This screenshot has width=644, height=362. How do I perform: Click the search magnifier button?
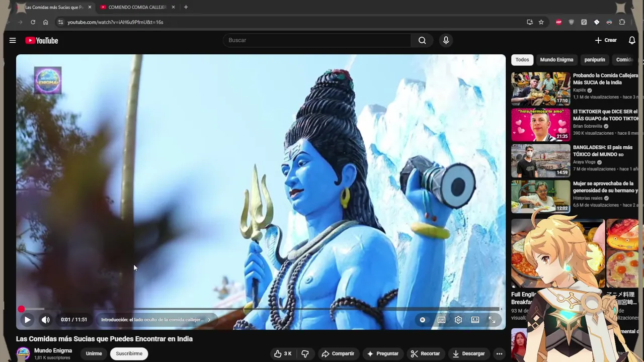point(422,40)
